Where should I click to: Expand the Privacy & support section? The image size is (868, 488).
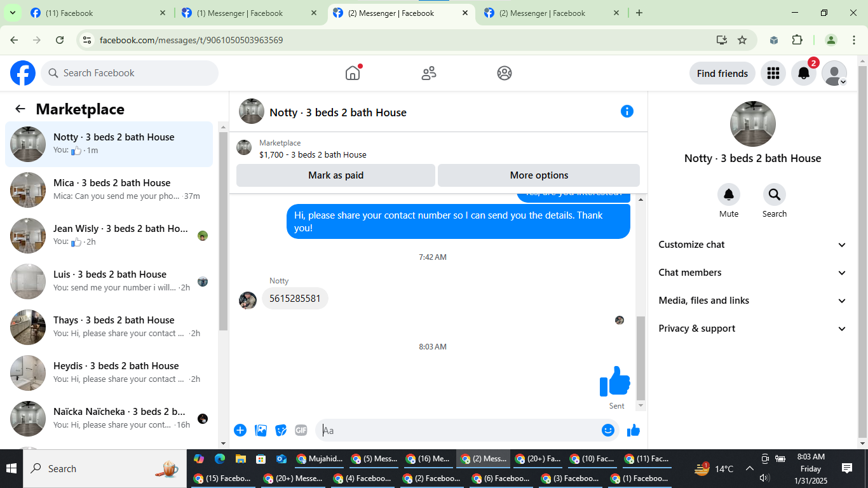[752, 329]
